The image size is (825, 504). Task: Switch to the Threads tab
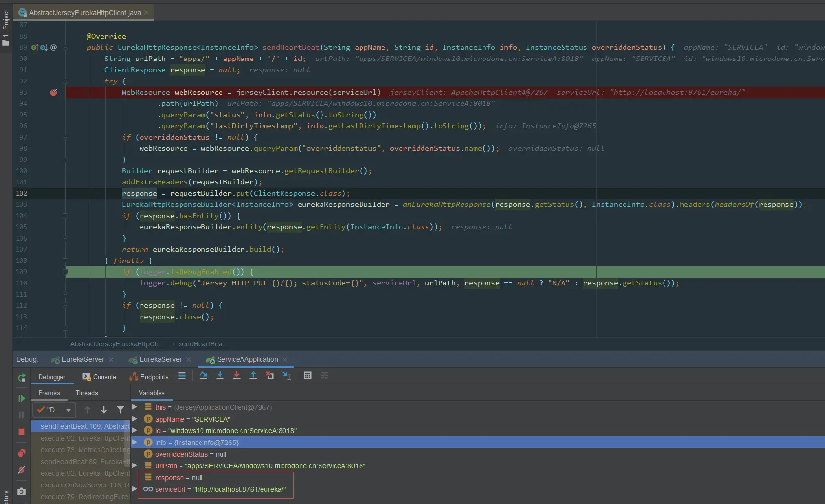(87, 393)
